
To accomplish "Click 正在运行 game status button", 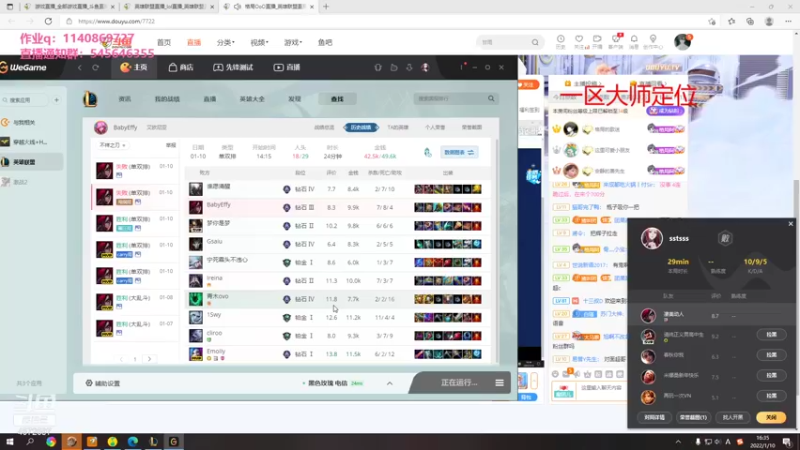I will [459, 383].
